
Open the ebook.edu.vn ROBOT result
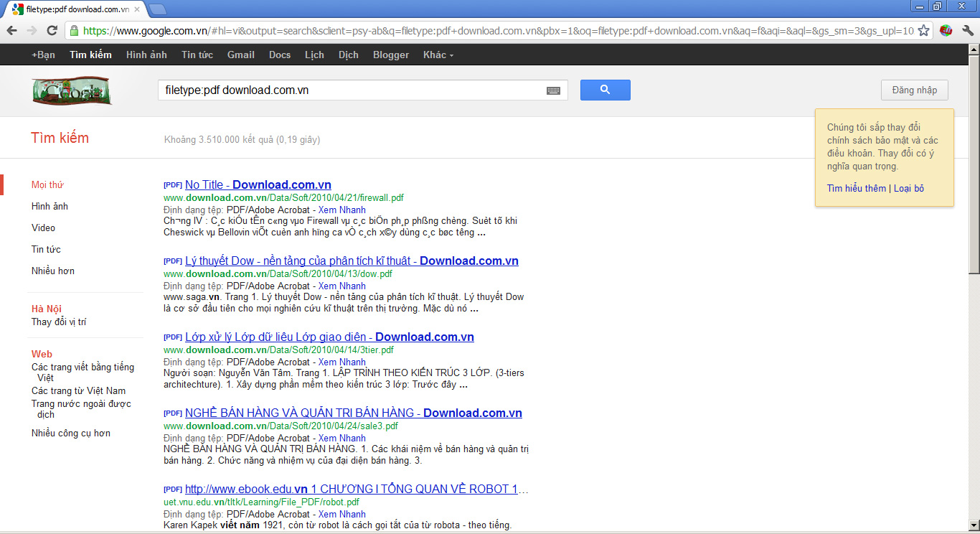tap(357, 489)
